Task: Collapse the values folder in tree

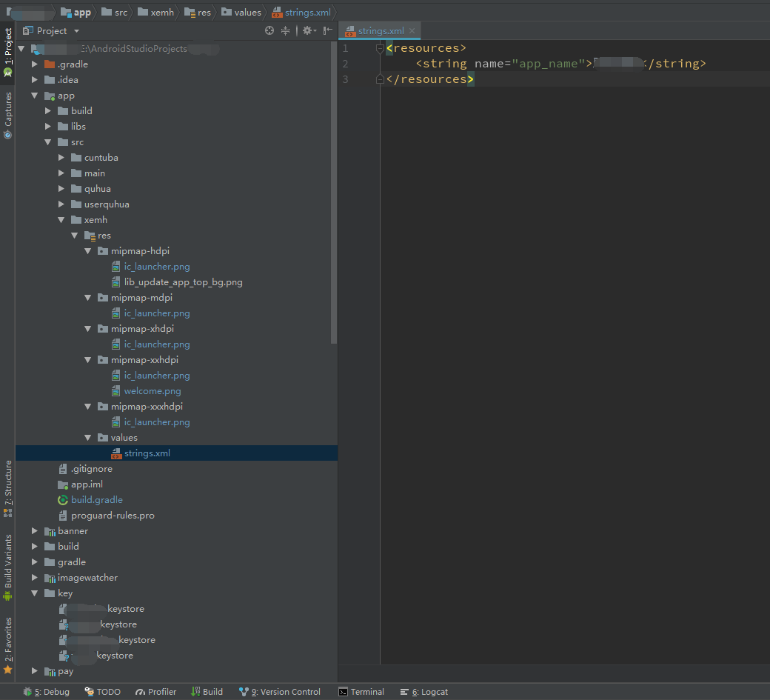Action: click(x=87, y=437)
